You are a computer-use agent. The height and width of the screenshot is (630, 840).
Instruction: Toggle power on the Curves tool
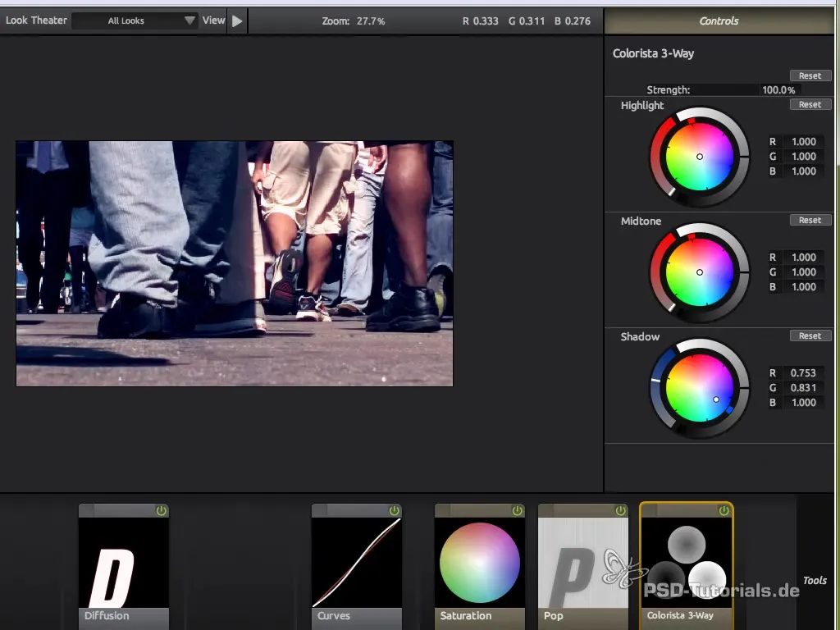point(395,510)
